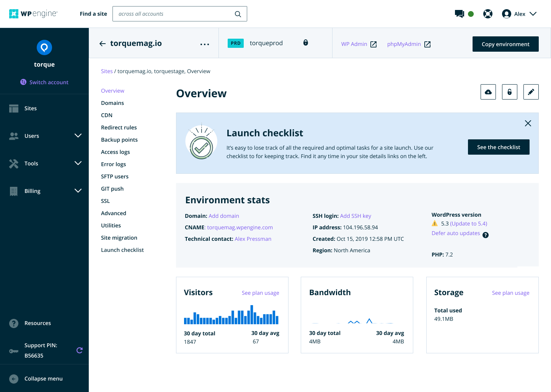Click the Billing receipt icon
The width and height of the screenshot is (551, 392).
[14, 191]
